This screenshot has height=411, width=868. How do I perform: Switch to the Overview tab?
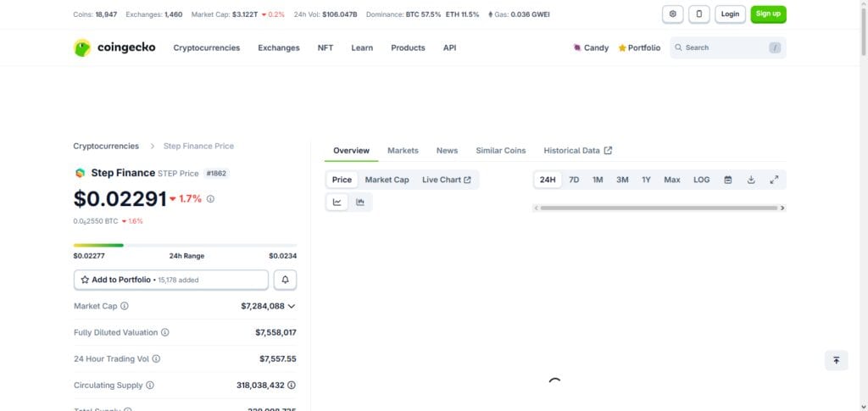(x=351, y=151)
